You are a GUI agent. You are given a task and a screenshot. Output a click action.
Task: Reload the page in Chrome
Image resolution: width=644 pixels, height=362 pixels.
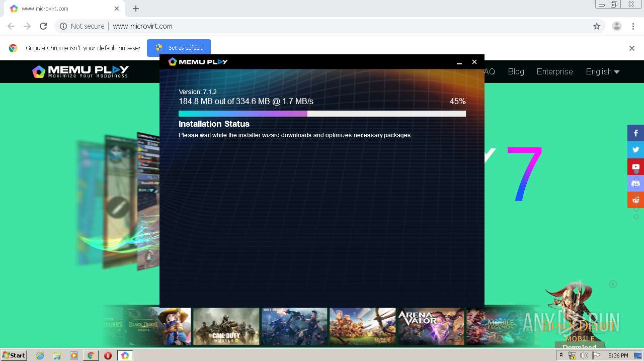click(43, 26)
